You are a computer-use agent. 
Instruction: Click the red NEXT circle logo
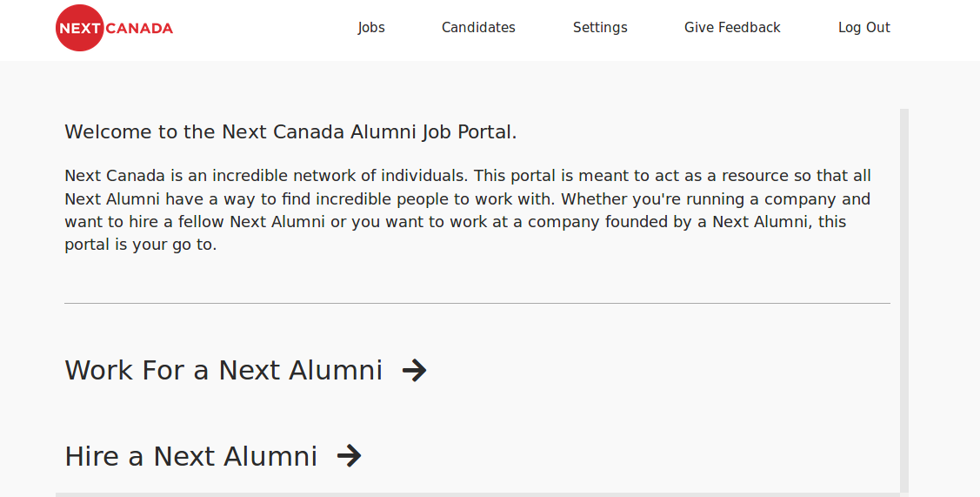click(x=79, y=28)
